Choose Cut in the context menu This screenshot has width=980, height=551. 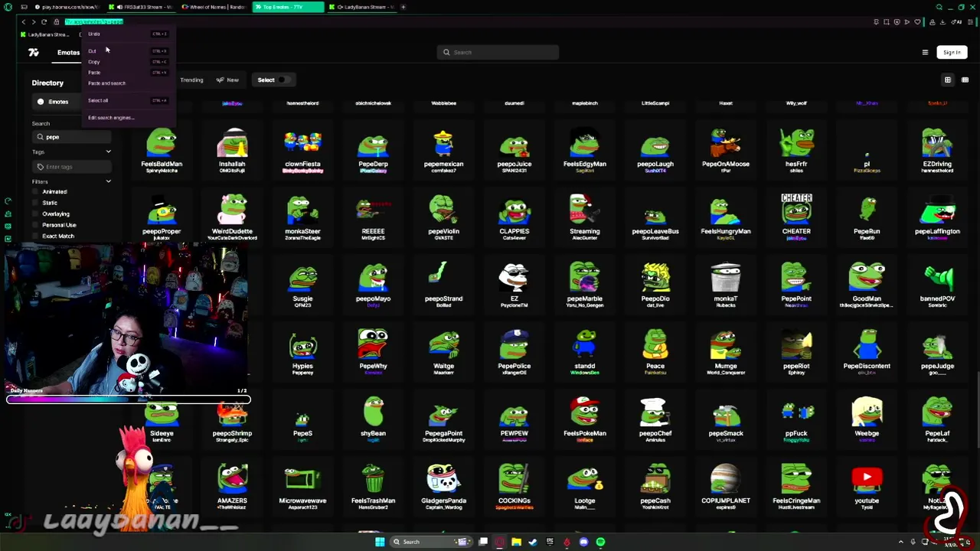[129, 51]
